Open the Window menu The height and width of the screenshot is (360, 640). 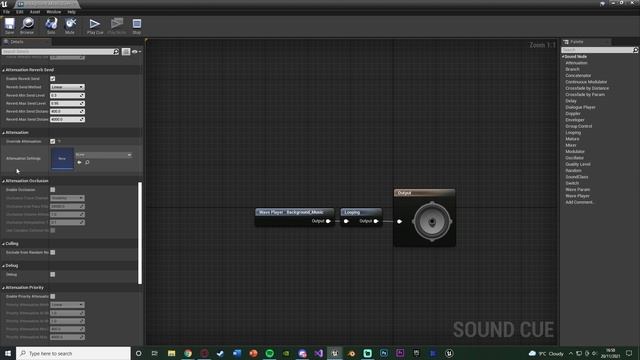[54, 12]
